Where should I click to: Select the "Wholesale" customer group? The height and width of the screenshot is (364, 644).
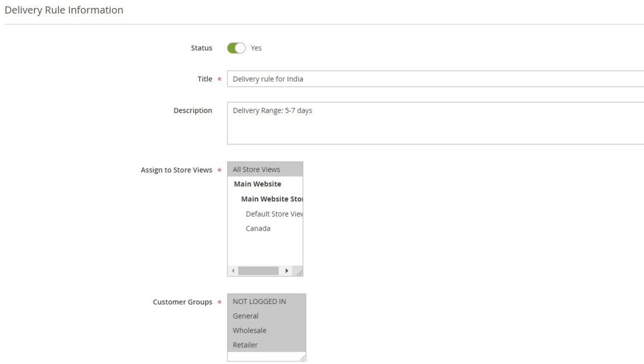[249, 330]
